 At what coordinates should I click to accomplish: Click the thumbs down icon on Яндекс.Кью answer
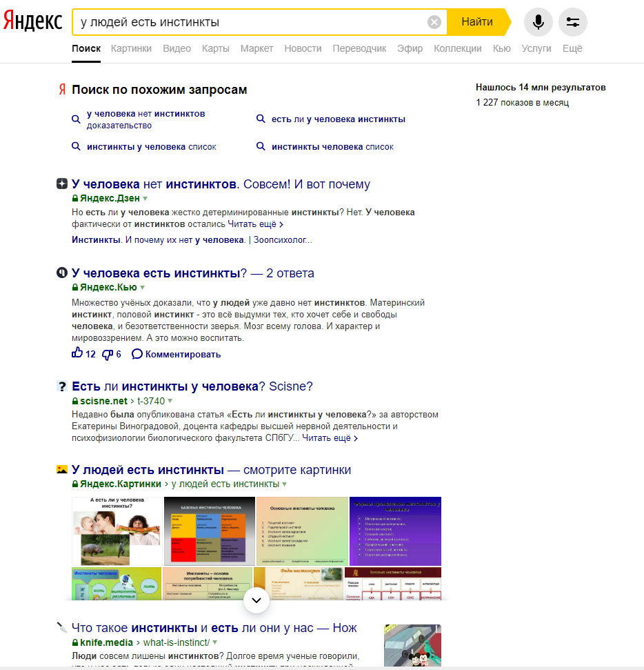pos(107,354)
